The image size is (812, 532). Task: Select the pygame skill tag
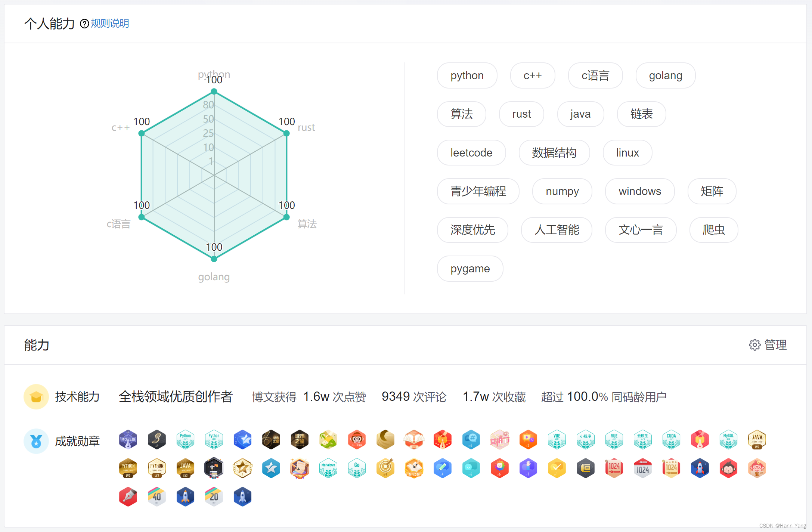pyautogui.click(x=470, y=269)
